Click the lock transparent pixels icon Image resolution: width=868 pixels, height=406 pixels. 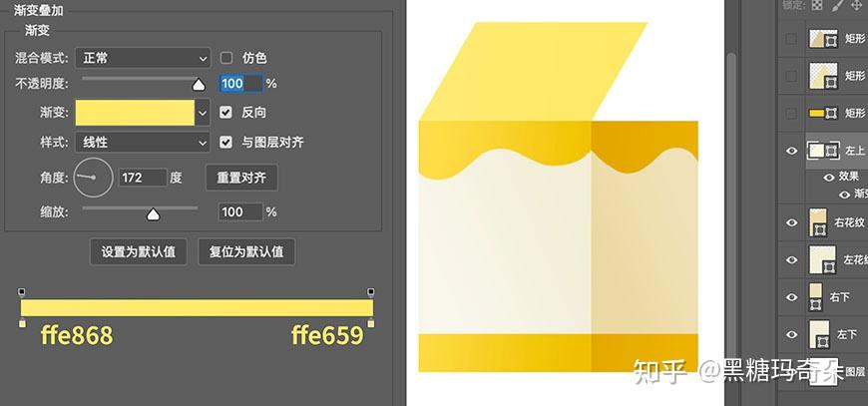tap(816, 5)
